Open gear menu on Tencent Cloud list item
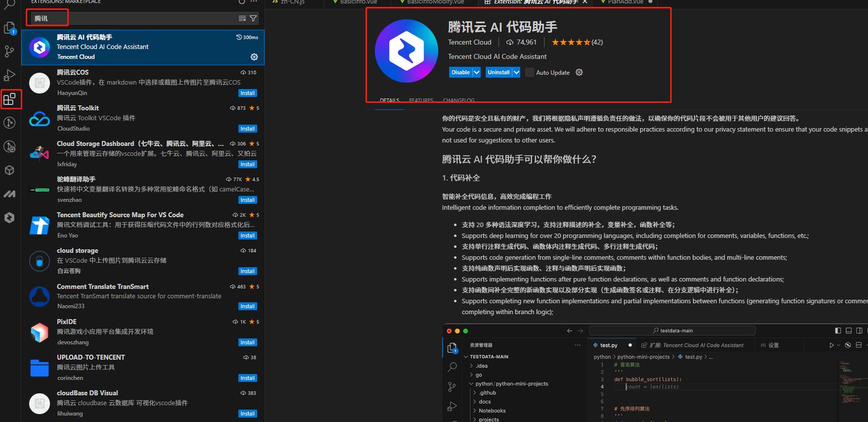The image size is (868, 422). tap(254, 57)
